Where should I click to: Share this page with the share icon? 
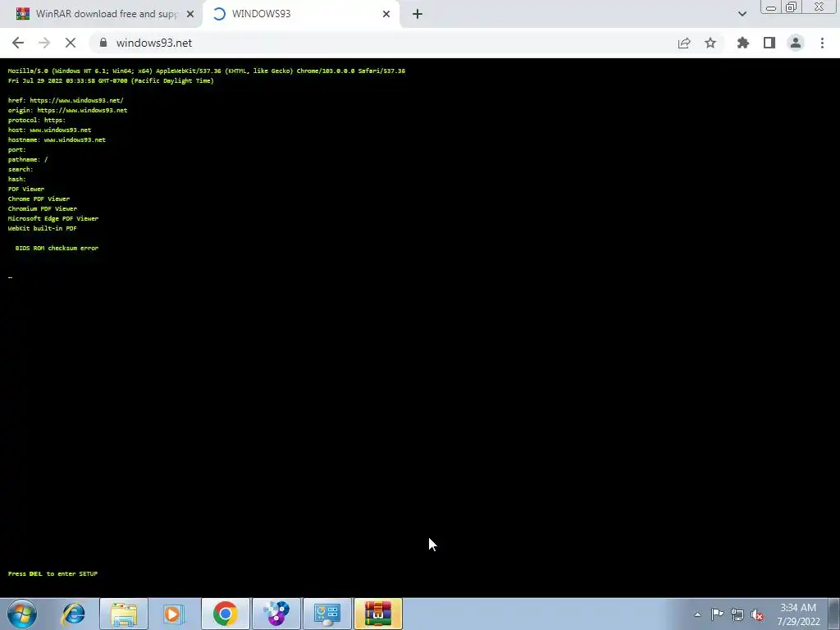point(684,43)
